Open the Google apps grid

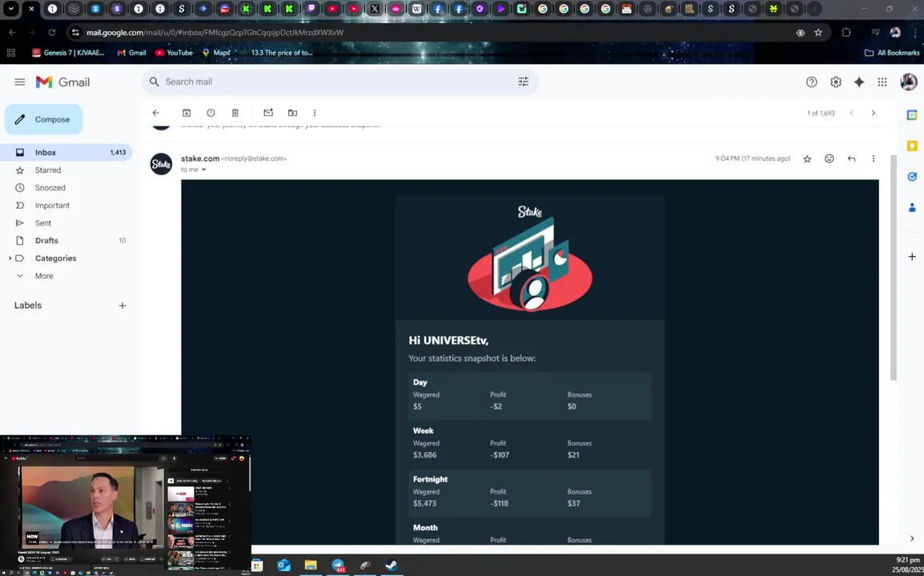882,82
